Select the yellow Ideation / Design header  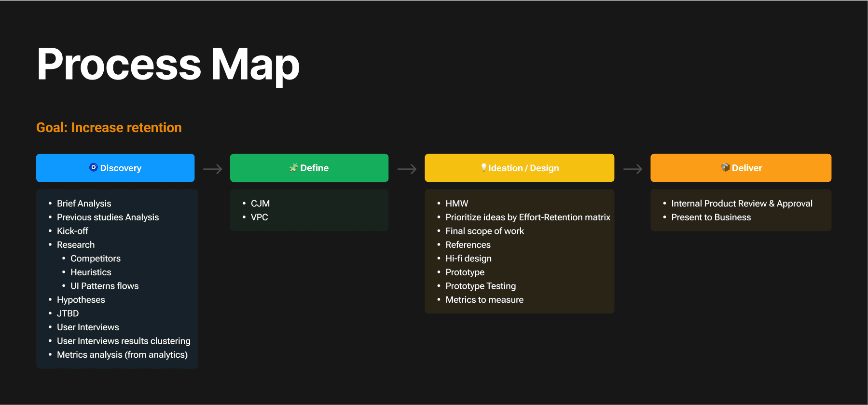[519, 168]
